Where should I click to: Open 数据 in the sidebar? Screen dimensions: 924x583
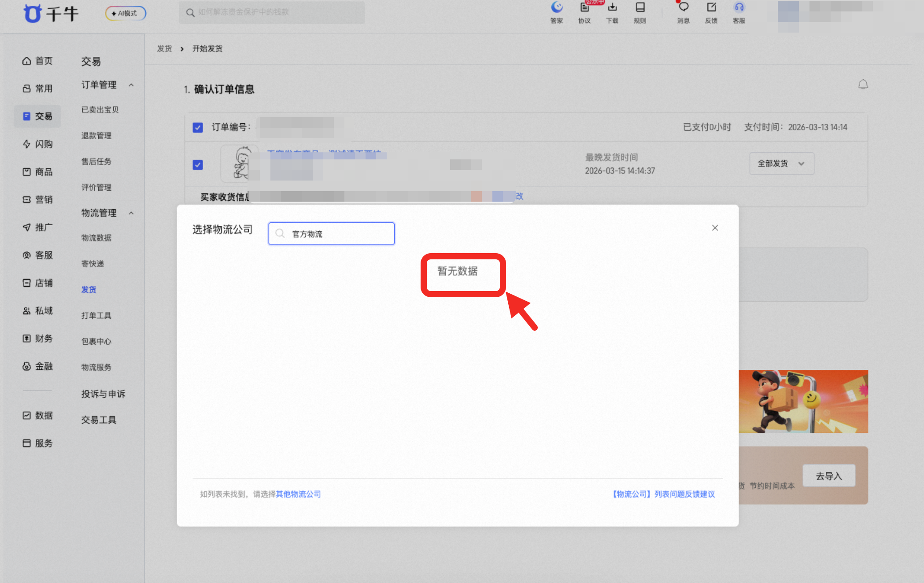click(37, 415)
